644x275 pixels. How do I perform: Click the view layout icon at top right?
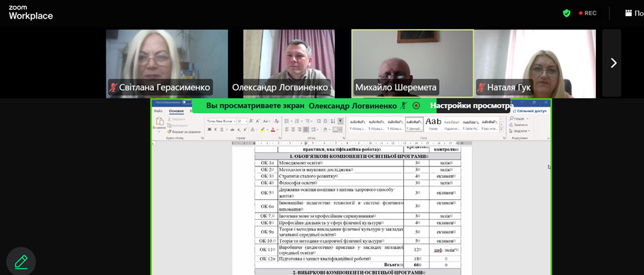629,13
